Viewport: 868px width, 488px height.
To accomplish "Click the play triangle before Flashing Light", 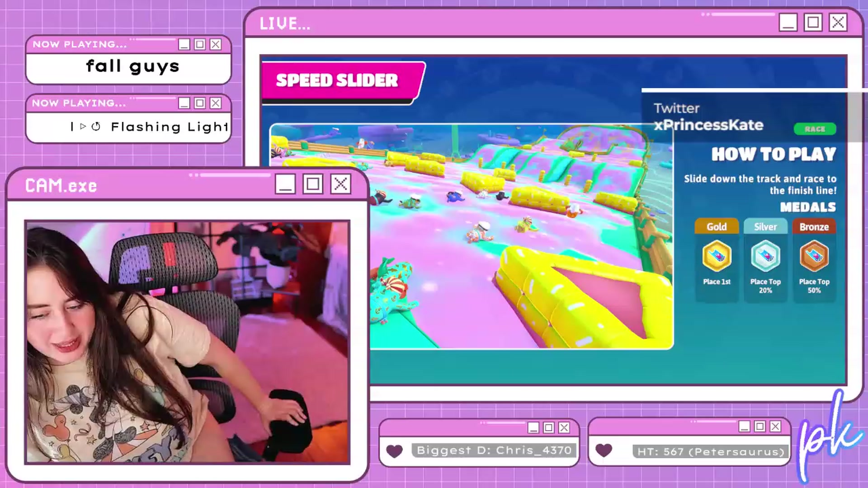I will (83, 127).
